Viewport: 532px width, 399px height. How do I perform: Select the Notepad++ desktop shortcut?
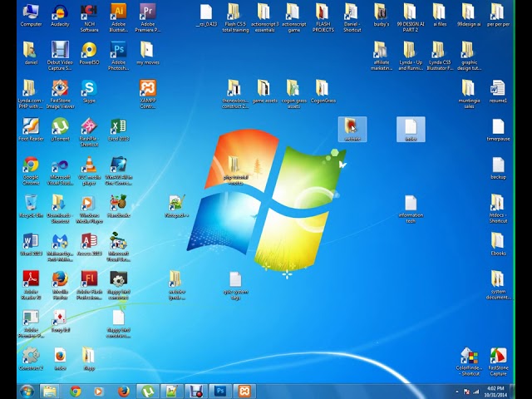click(177, 206)
